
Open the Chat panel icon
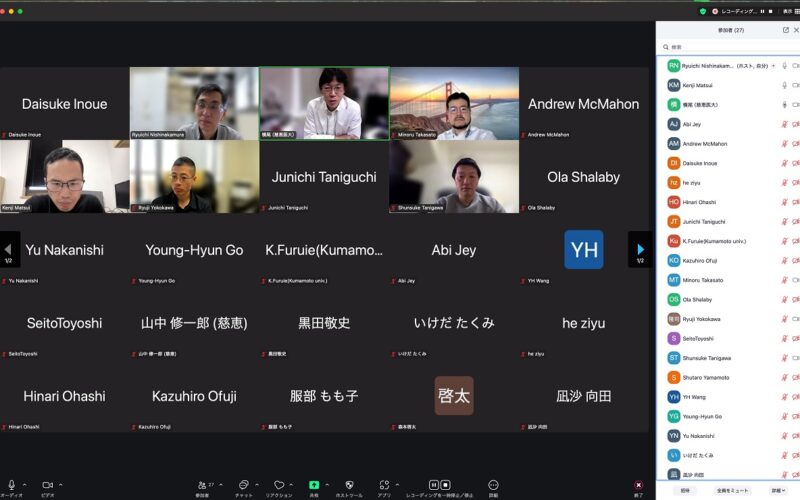tap(243, 485)
